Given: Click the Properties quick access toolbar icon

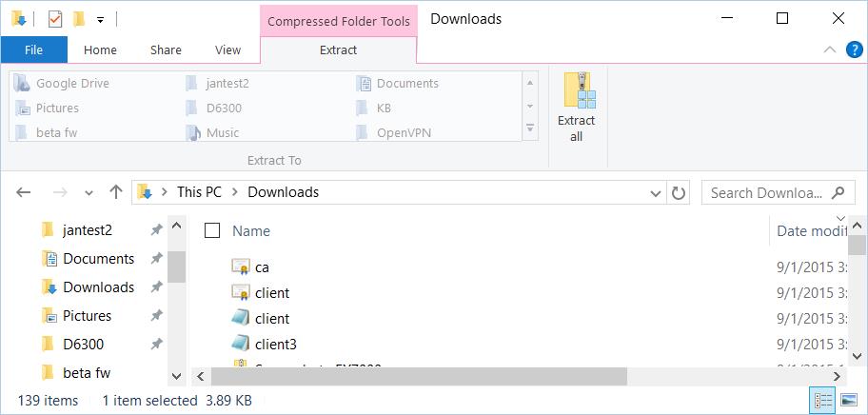Looking at the screenshot, I should click(x=54, y=19).
